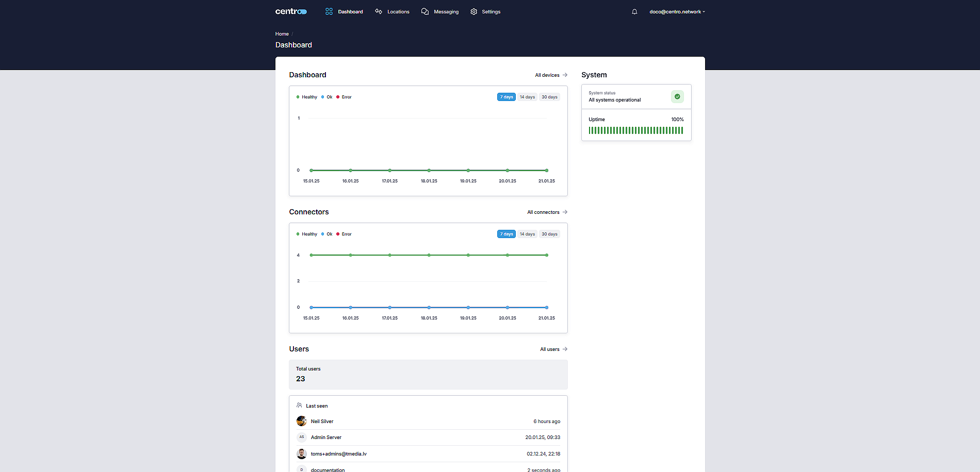Click the 6 hours ago timestamp
Image resolution: width=980 pixels, height=472 pixels.
pyautogui.click(x=547, y=422)
